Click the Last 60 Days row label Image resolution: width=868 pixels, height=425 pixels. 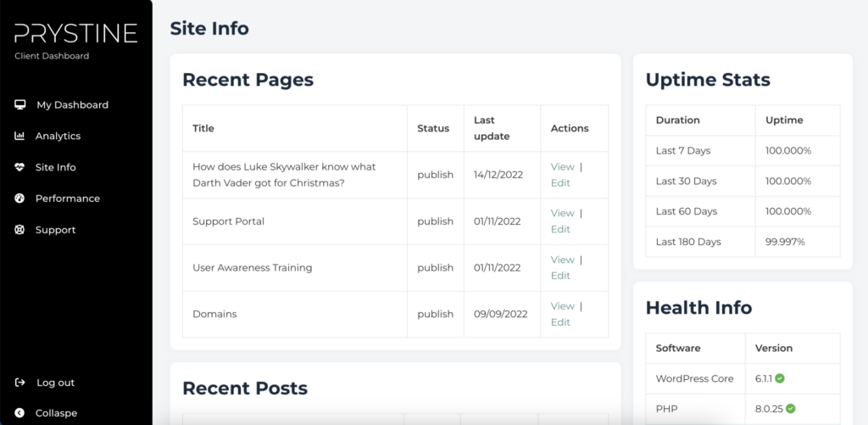pyautogui.click(x=687, y=212)
